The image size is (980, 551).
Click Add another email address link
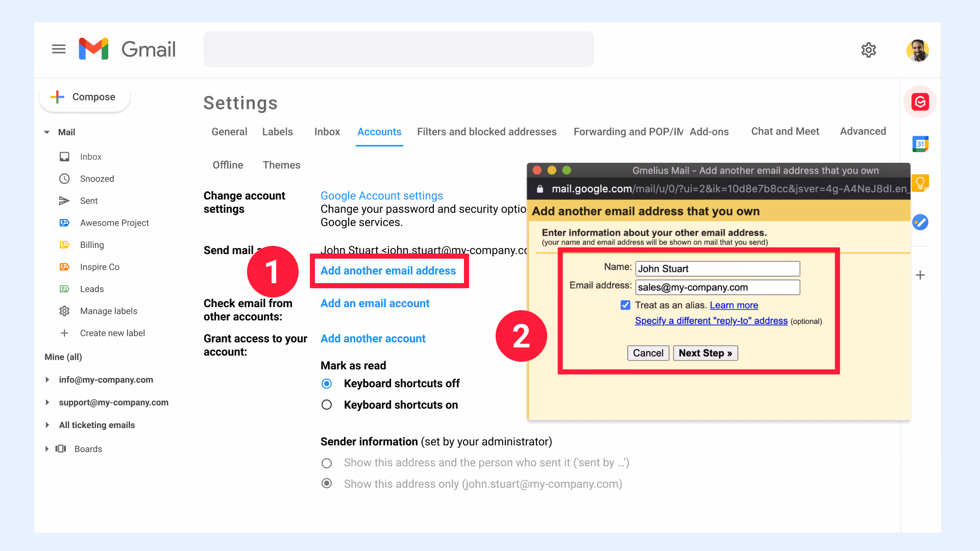[x=388, y=271]
